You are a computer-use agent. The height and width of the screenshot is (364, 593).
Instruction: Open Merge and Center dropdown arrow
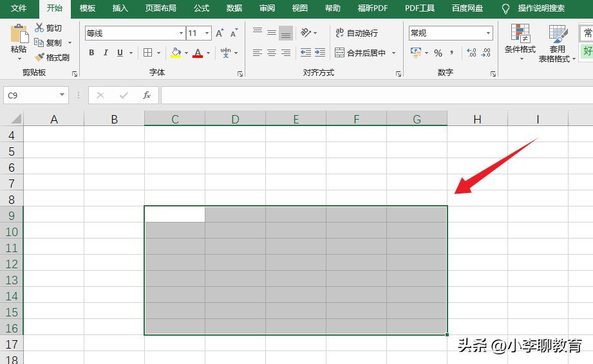pos(393,53)
